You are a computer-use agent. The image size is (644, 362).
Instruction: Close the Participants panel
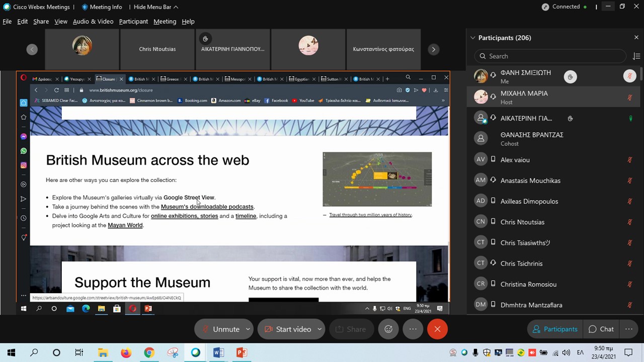pos(636,38)
